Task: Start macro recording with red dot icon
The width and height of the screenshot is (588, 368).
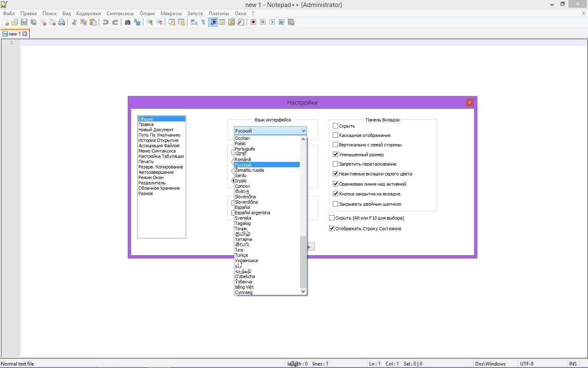Action: 254,22
